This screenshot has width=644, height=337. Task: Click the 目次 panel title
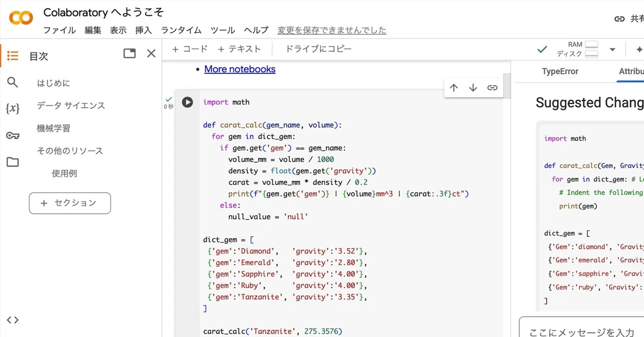pos(39,56)
